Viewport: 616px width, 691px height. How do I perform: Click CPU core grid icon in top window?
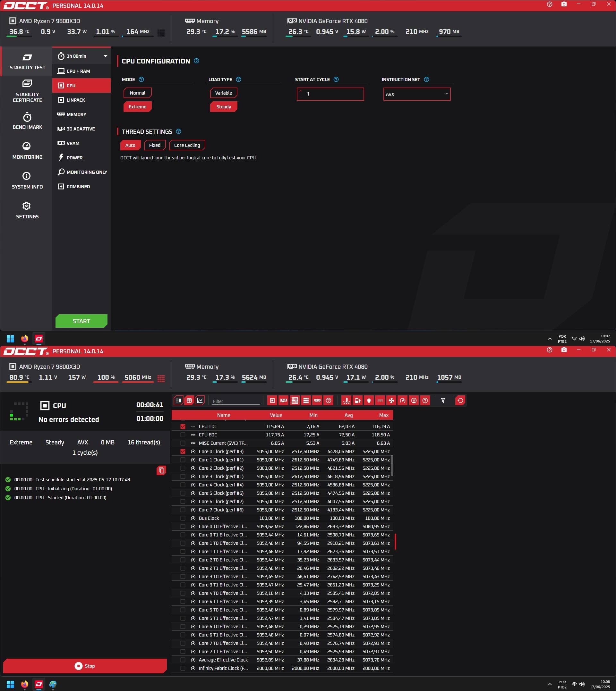tap(161, 32)
